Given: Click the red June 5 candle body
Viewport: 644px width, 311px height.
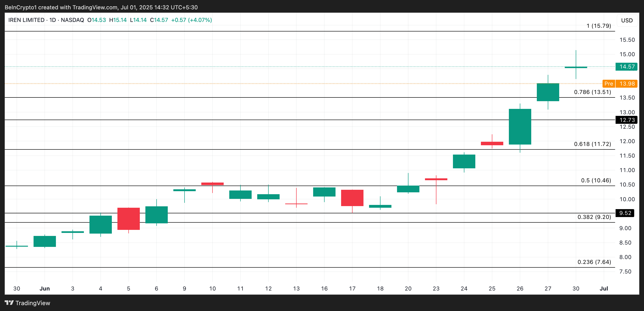Looking at the screenshot, I should pyautogui.click(x=129, y=219).
